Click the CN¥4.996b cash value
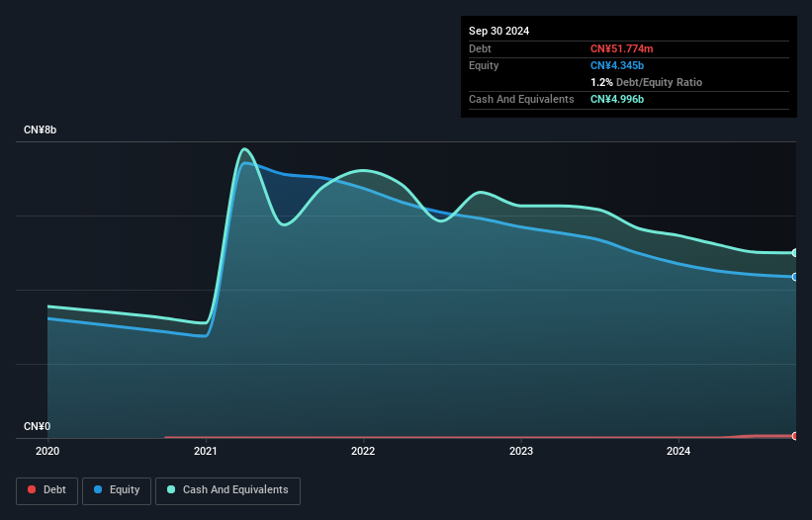This screenshot has height=520, width=812. coord(617,99)
